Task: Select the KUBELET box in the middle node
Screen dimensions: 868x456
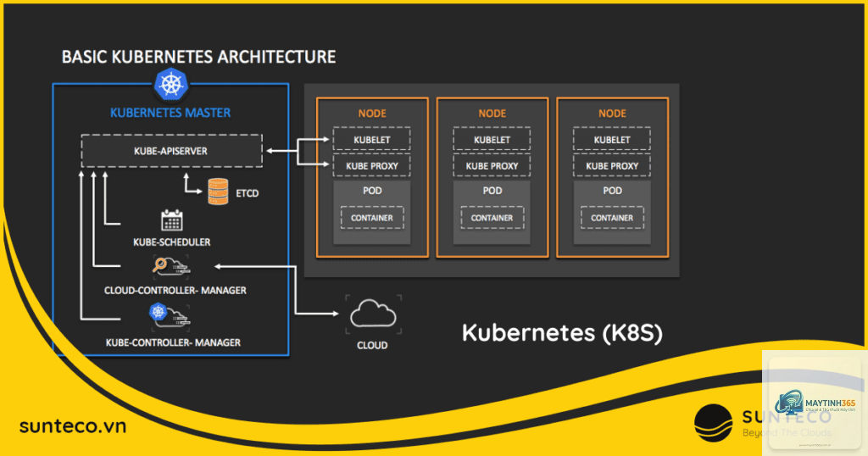Action: point(492,140)
